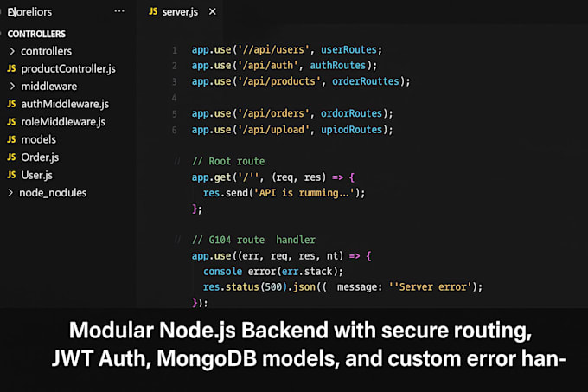Click the Root route comment
The width and height of the screenshot is (588, 392).
pyautogui.click(x=228, y=161)
